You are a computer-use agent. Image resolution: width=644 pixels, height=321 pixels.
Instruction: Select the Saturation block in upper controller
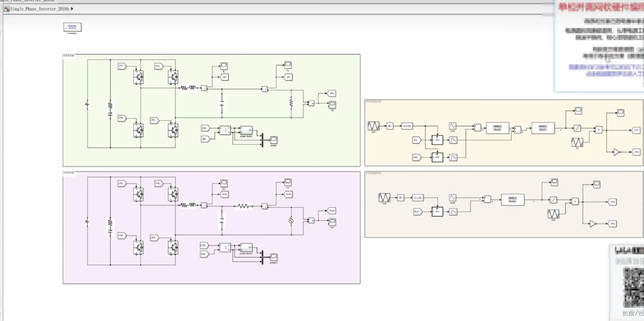coord(577,128)
